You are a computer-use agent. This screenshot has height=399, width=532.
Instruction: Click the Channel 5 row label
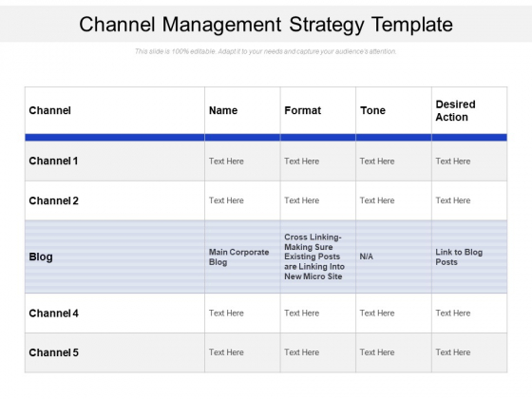(53, 352)
